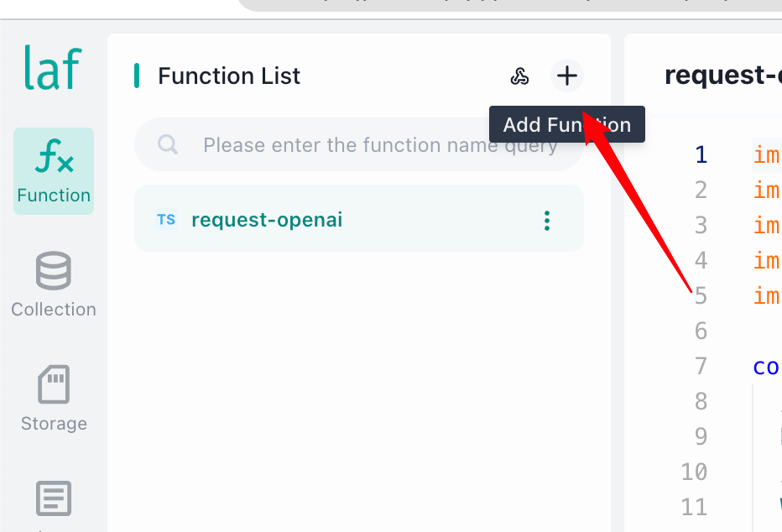The image size is (782, 532).
Task: Open the logs document icon in sidebar
Action: pos(54,498)
